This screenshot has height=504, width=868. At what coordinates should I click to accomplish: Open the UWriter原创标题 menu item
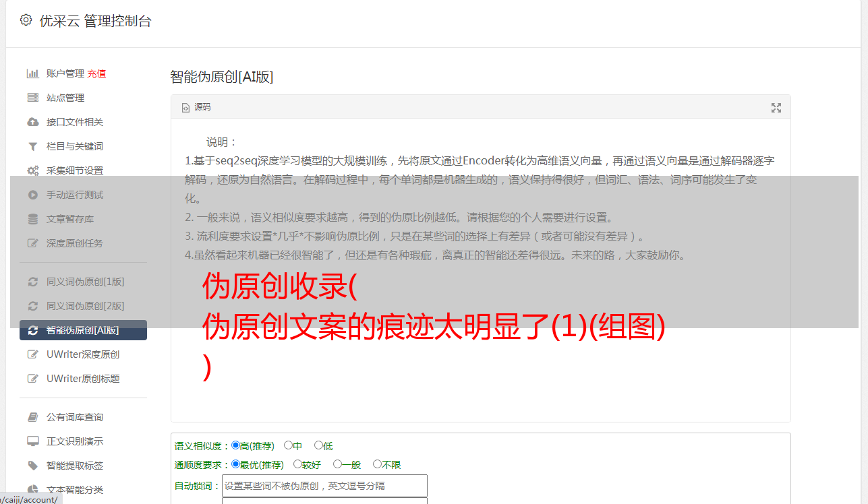point(83,379)
